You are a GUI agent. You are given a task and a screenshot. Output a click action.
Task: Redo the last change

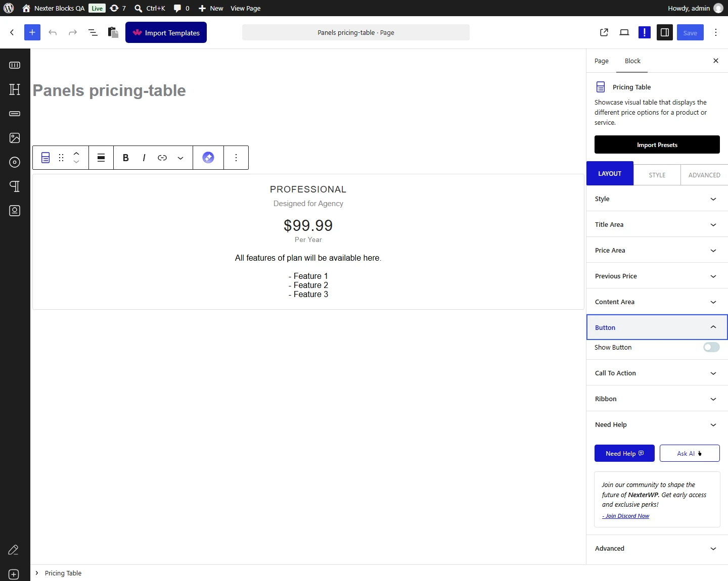tap(73, 32)
